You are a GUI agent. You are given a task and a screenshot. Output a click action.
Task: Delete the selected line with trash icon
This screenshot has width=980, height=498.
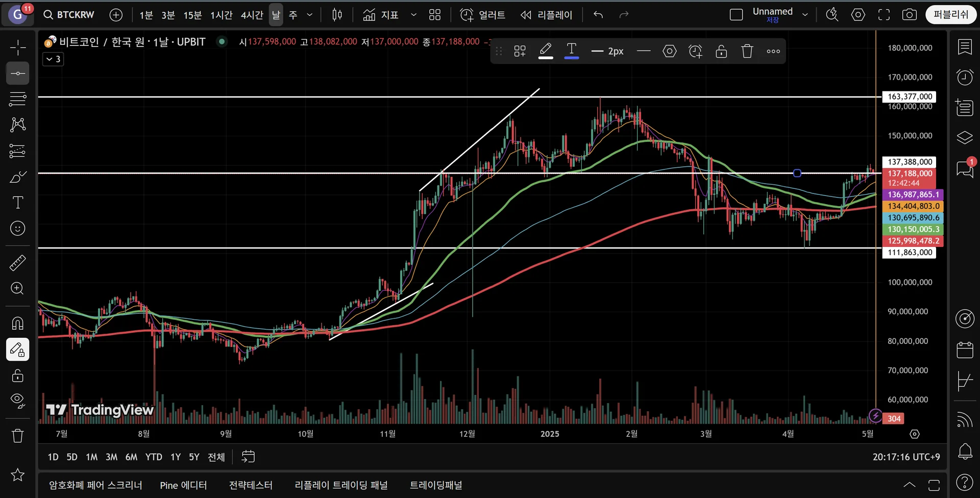click(747, 51)
